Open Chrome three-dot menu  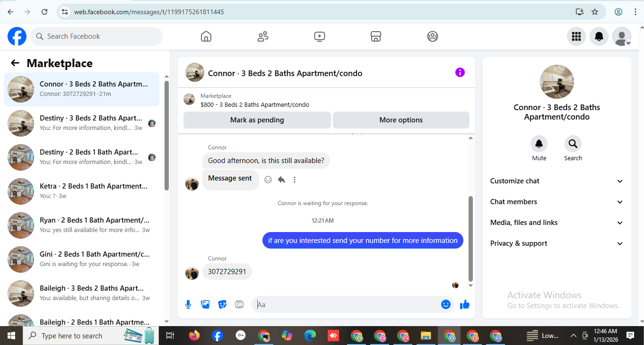635,12
